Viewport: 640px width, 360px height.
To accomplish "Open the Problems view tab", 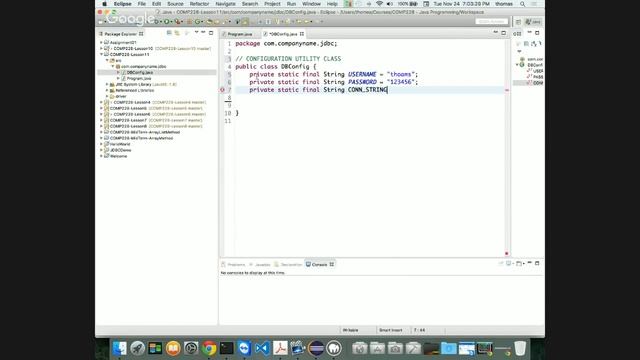I will click(x=233, y=264).
